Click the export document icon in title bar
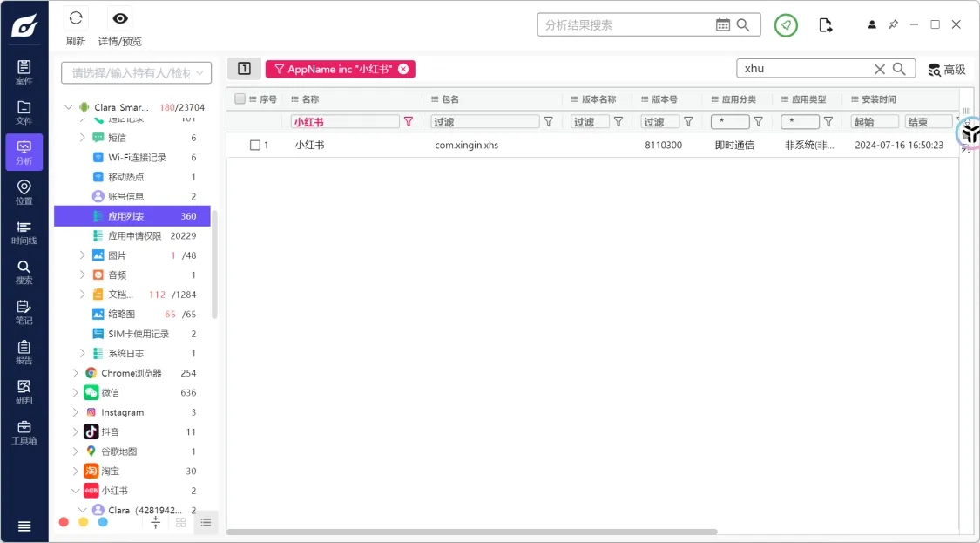 (x=826, y=25)
